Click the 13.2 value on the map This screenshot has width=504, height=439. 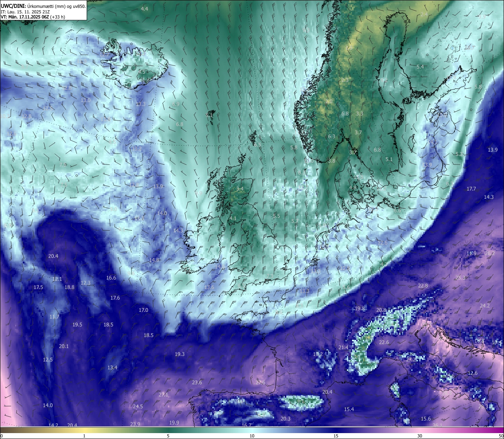tap(137, 149)
